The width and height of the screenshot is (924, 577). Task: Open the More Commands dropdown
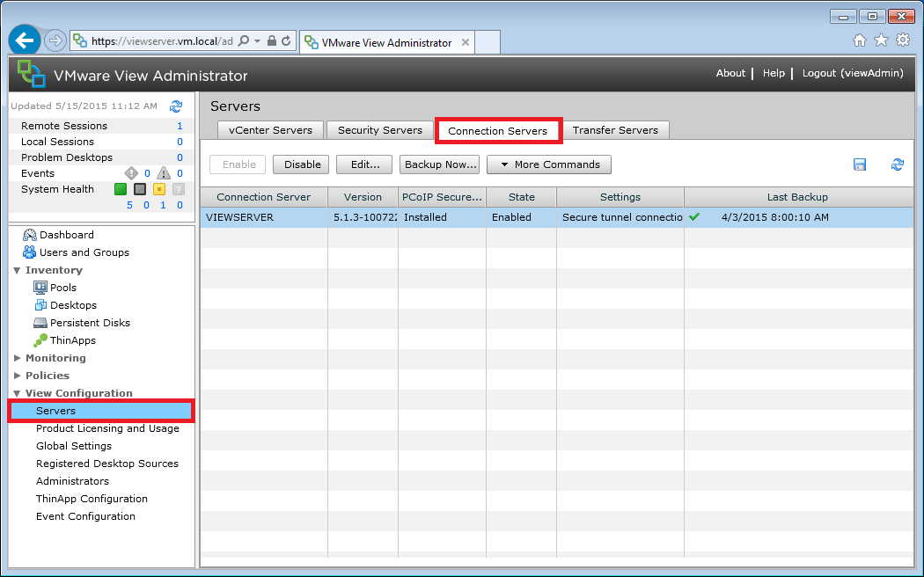(549, 164)
